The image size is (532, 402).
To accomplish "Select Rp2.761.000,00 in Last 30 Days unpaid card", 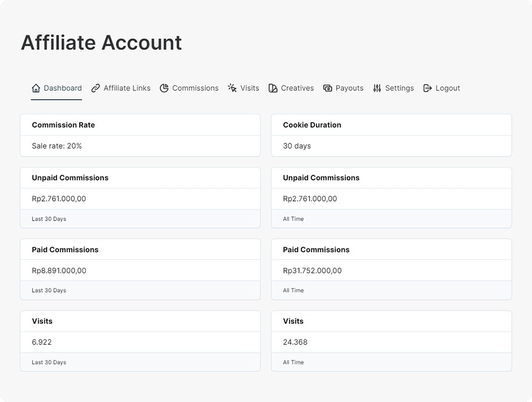I will click(59, 199).
